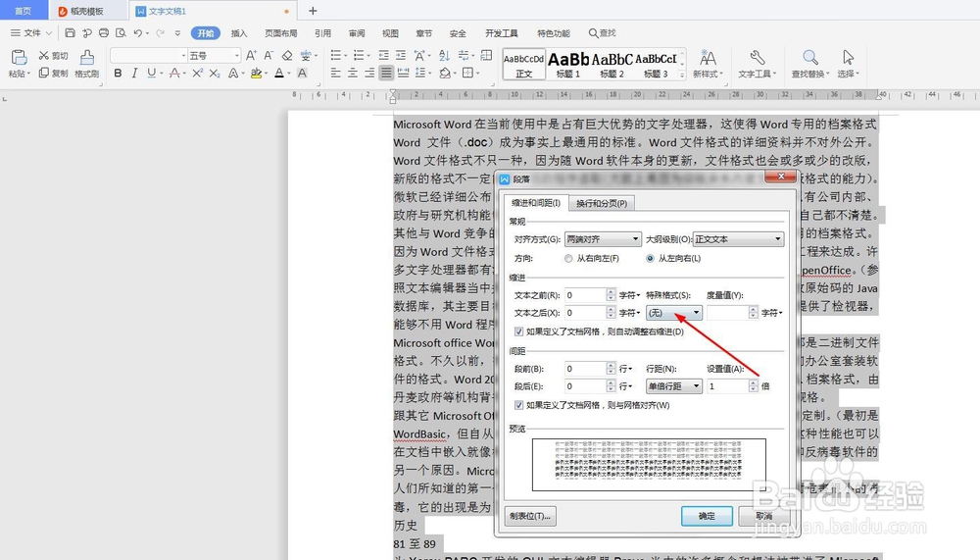This screenshot has height=560, width=980.
Task: Click the Clear Formatting eraser icon
Action: click(x=287, y=56)
